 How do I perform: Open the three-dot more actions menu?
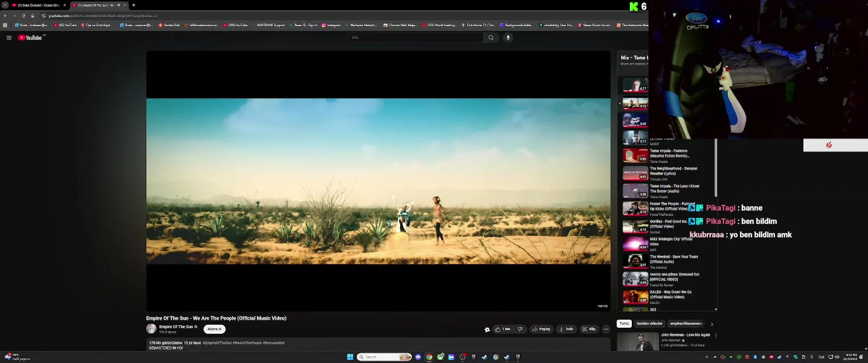[x=606, y=329]
